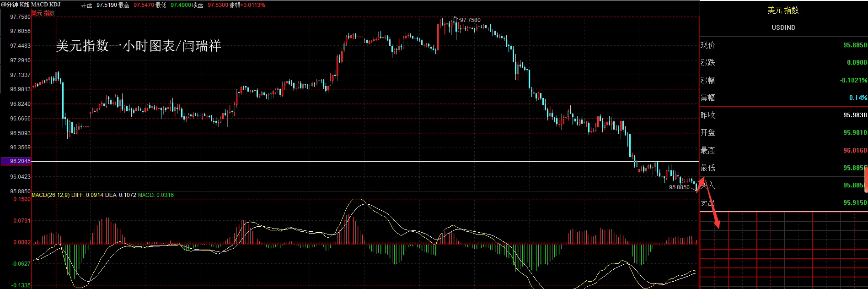The height and width of the screenshot is (289, 868).
Task: Click the quote panel 最高 value 96.0160
Action: point(855,151)
